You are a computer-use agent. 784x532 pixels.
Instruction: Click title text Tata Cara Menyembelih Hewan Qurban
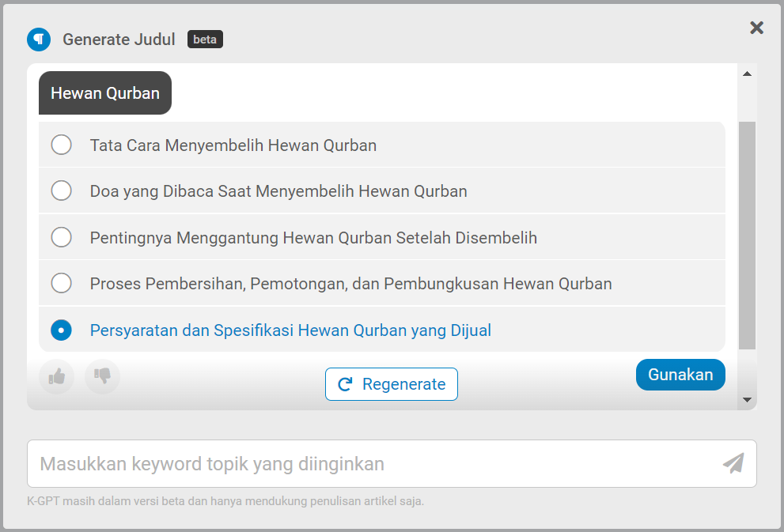233,145
